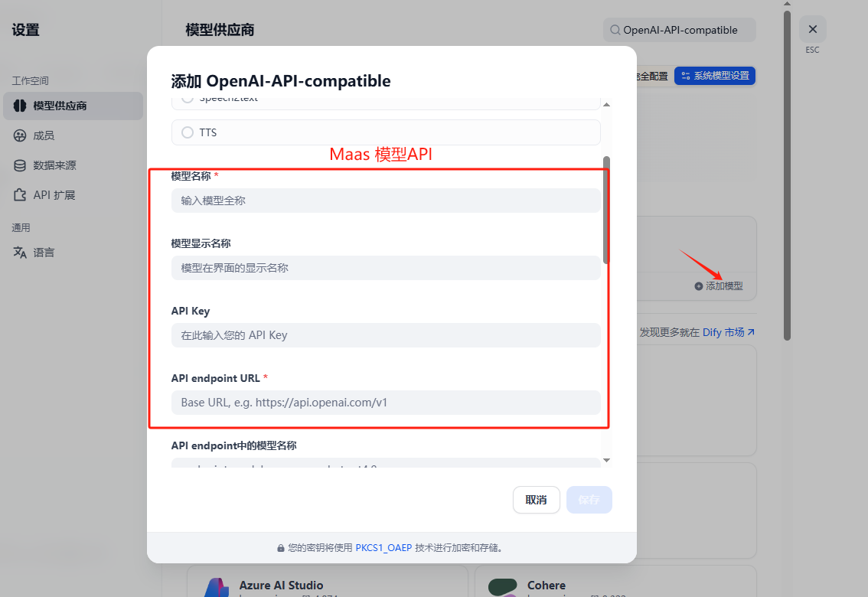This screenshot has width=868, height=597.
Task: Click the 模型显示名称 input field
Action: pos(386,268)
